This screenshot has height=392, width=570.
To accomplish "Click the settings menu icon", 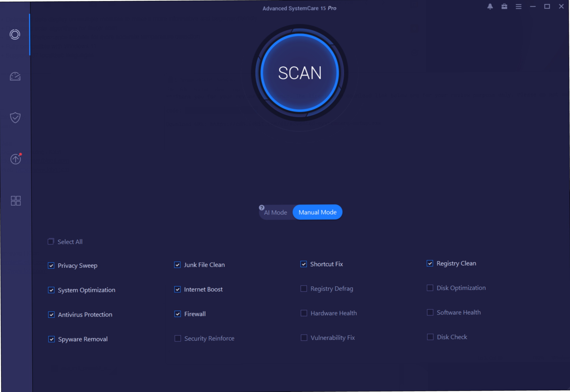I will pyautogui.click(x=519, y=7).
